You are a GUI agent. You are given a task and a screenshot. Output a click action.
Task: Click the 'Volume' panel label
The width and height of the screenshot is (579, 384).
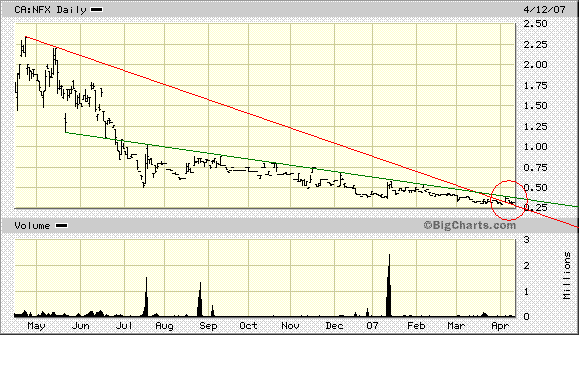32,226
